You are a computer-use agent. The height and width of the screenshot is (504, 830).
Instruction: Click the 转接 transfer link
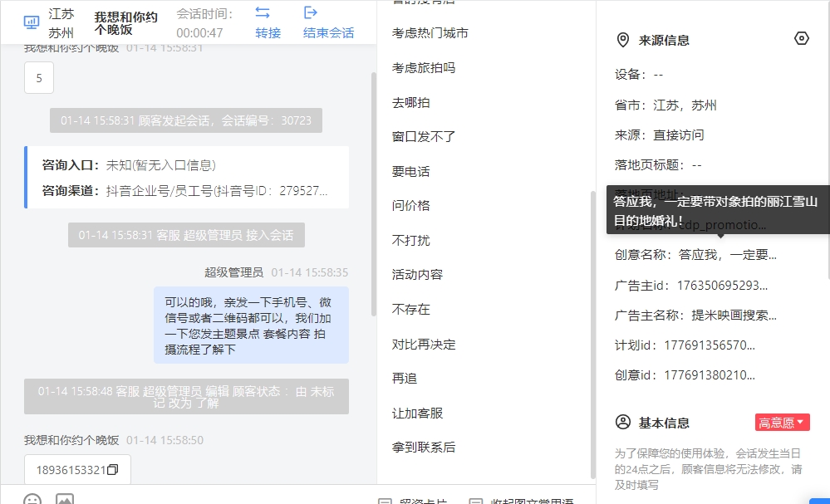(268, 32)
